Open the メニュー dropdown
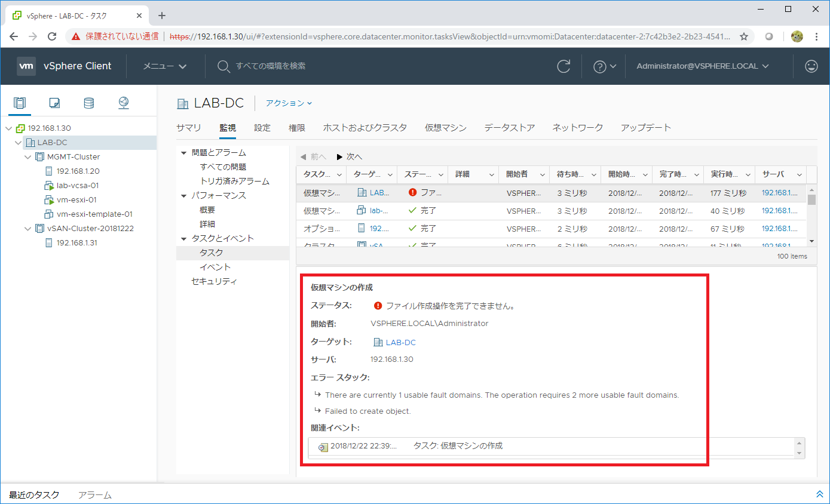This screenshot has height=504, width=830. 165,66
